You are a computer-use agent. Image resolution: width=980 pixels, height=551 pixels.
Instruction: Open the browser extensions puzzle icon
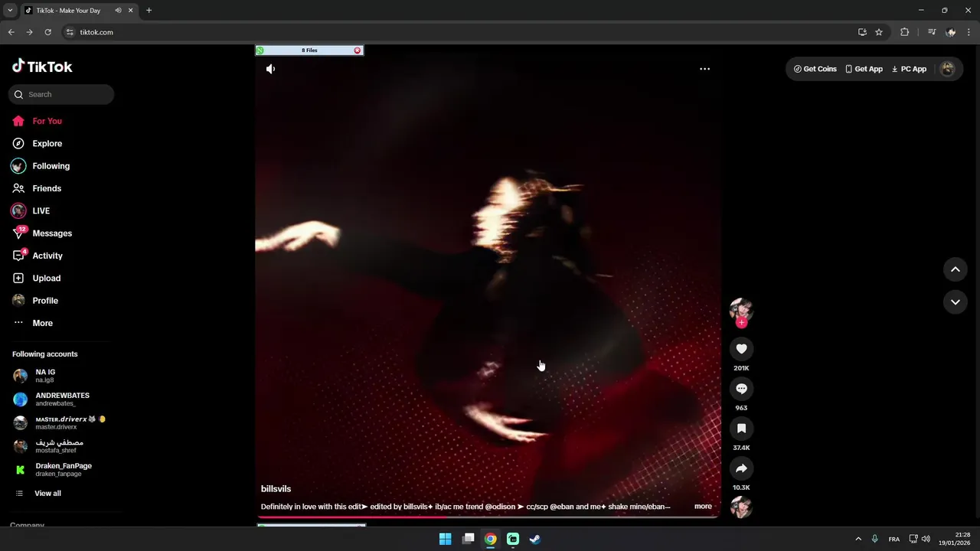[904, 32]
